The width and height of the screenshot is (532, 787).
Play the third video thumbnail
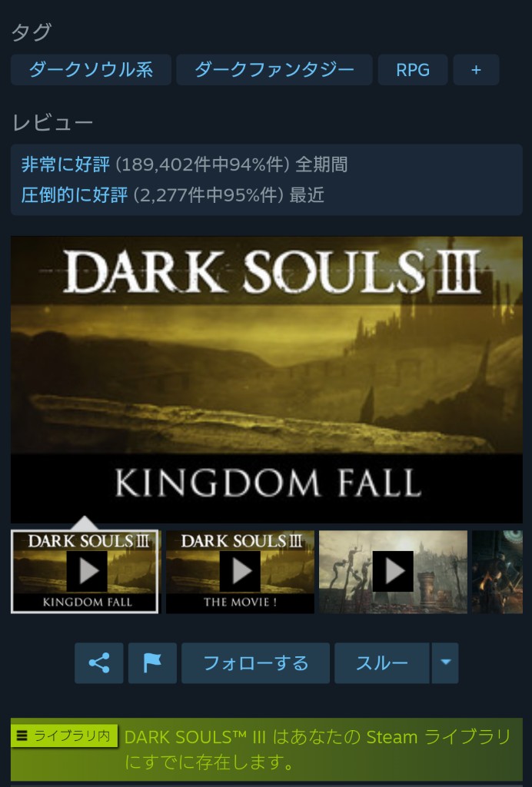(x=393, y=572)
